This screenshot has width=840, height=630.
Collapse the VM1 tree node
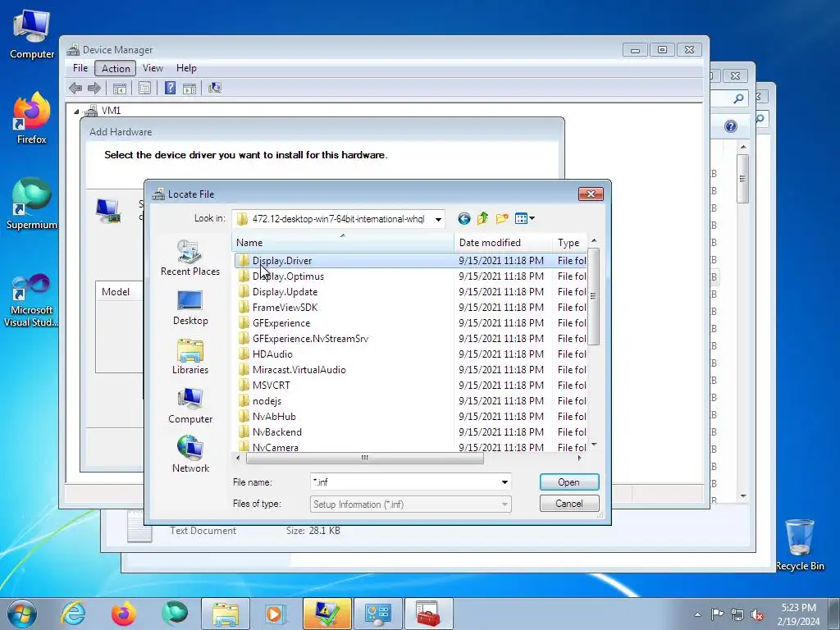click(x=76, y=112)
